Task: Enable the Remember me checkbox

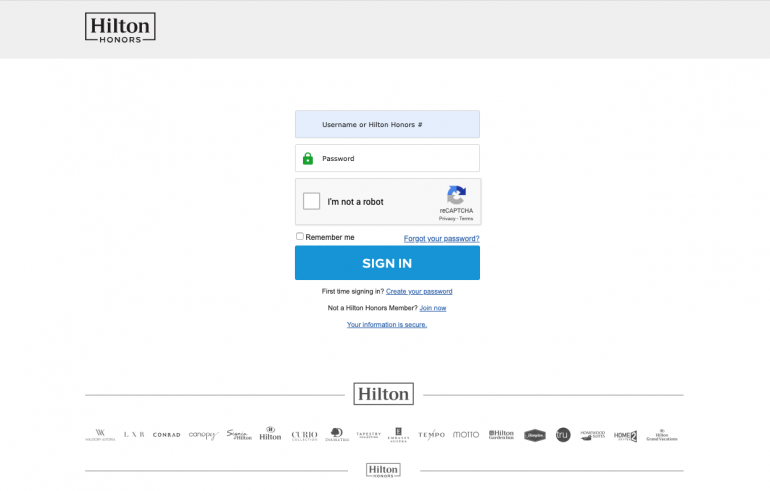Action: (300, 237)
